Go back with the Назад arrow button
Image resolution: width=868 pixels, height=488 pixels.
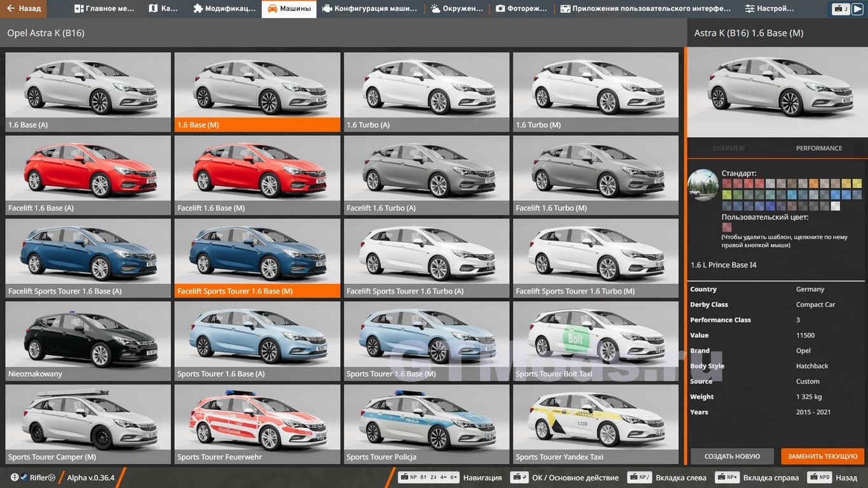(24, 9)
